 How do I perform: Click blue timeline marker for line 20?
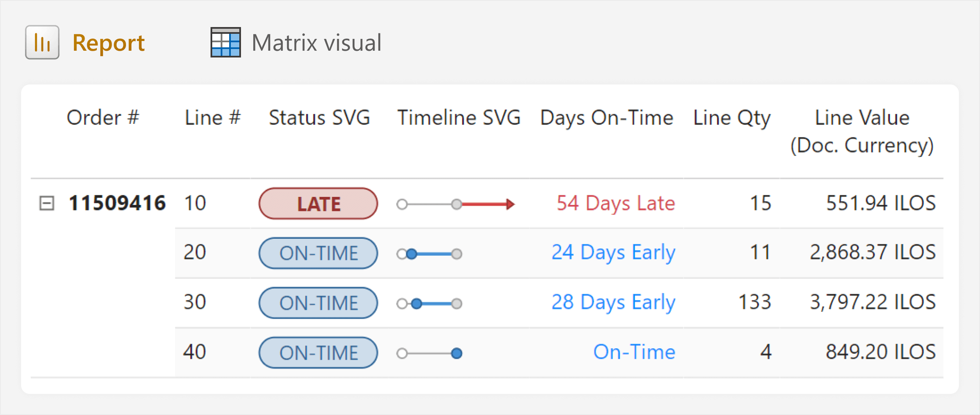coord(411,254)
